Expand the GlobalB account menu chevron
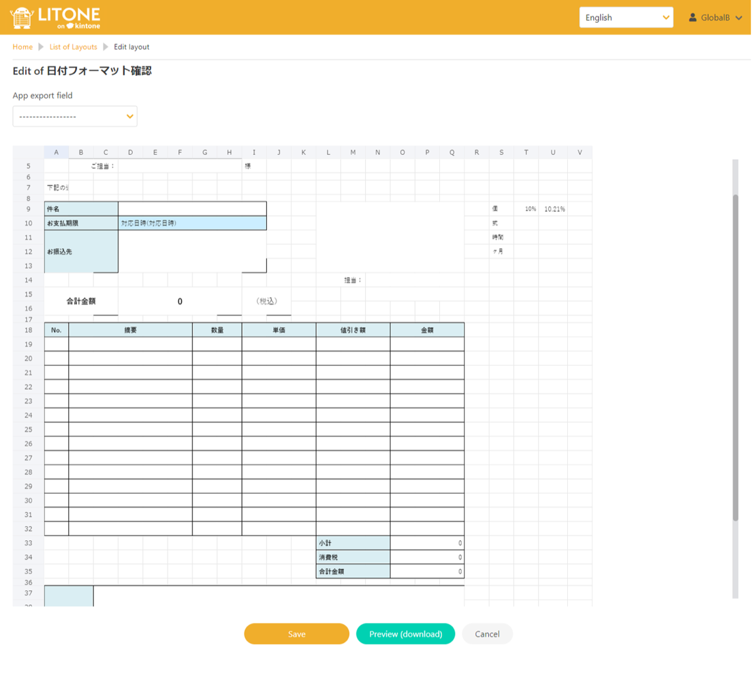The height and width of the screenshot is (700, 752). point(739,18)
